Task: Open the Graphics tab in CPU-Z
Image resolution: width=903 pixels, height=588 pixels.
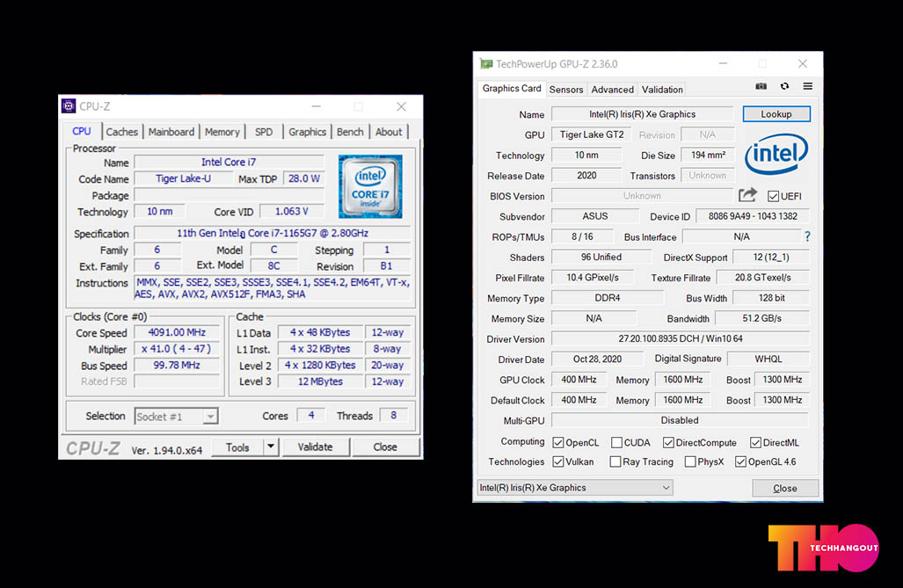Action: [308, 132]
